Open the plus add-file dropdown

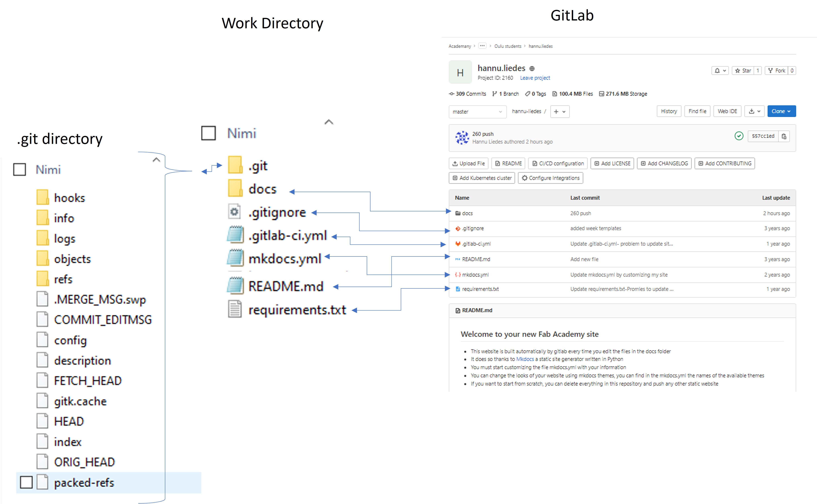pyautogui.click(x=560, y=112)
